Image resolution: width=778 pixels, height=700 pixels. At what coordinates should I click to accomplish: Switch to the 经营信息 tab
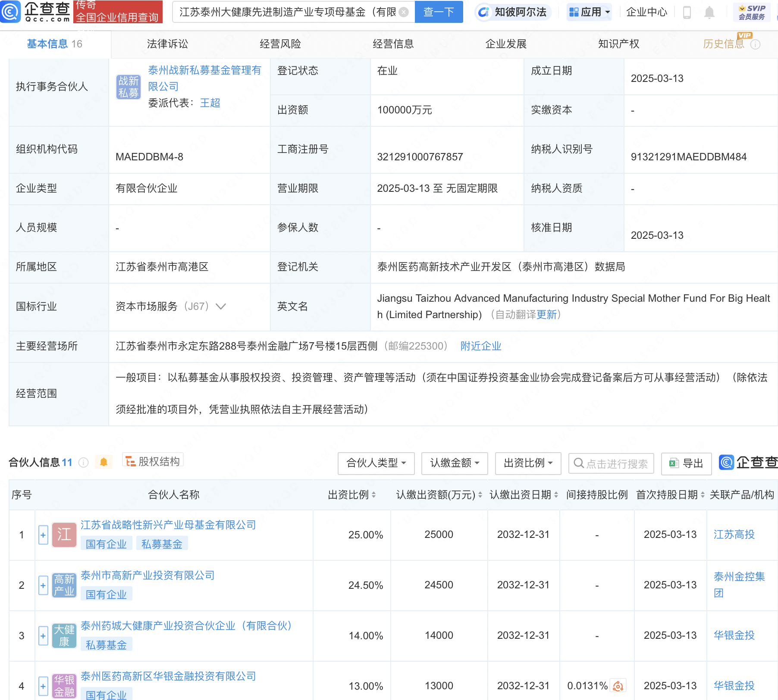coord(393,44)
